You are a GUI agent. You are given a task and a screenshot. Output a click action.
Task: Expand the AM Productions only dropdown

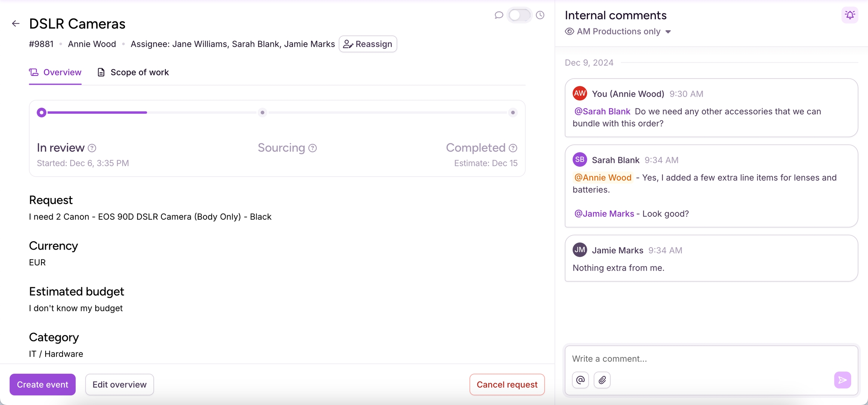pyautogui.click(x=668, y=32)
